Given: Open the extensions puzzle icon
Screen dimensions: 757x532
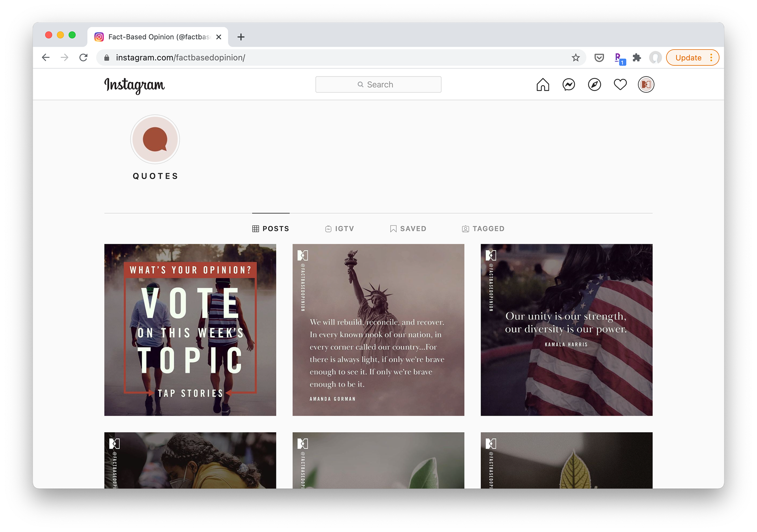Looking at the screenshot, I should (637, 58).
